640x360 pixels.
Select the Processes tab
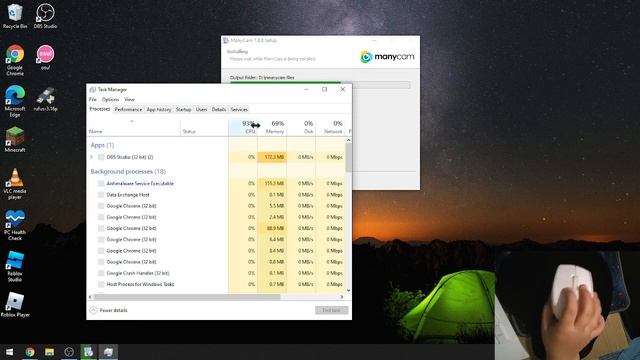[100, 109]
